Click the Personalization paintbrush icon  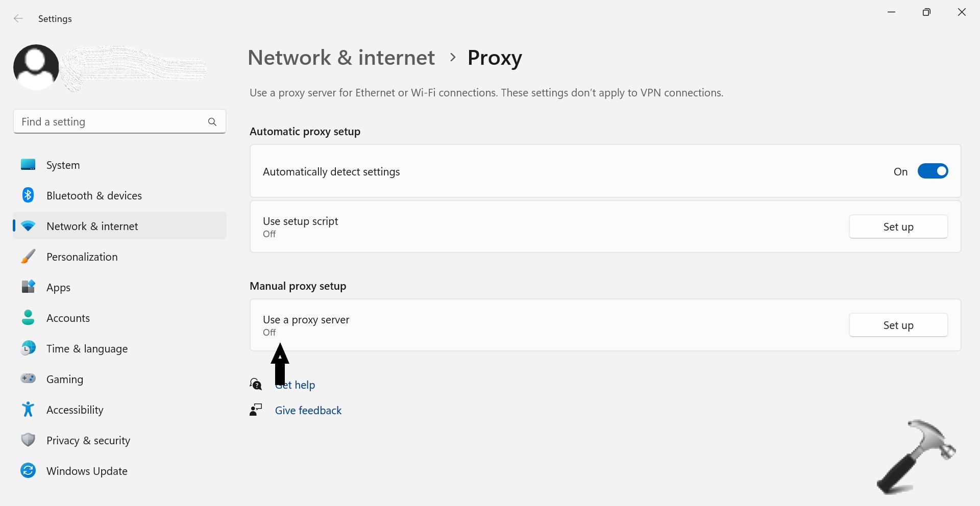click(28, 257)
